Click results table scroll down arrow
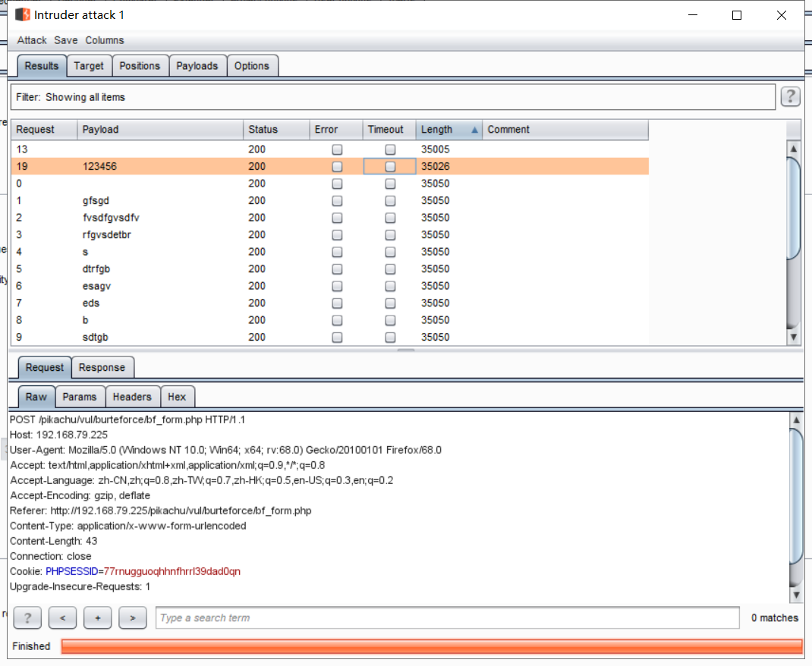This screenshot has height=666, width=812. point(793,337)
